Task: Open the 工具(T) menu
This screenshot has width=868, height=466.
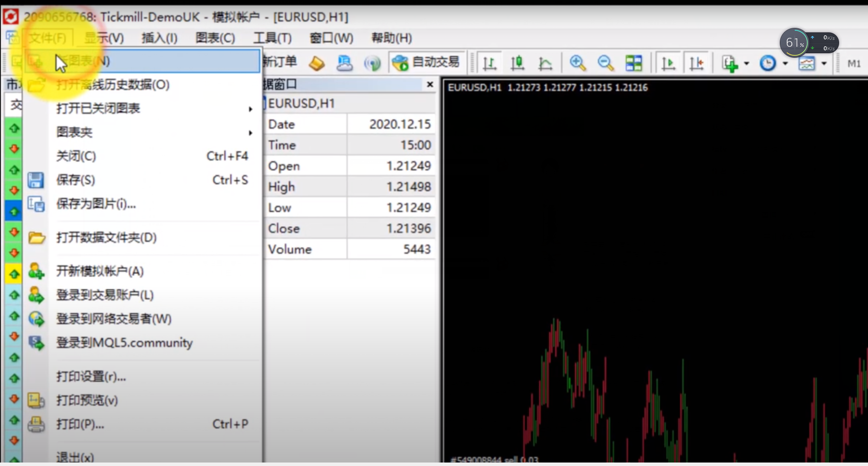Action: pyautogui.click(x=273, y=38)
